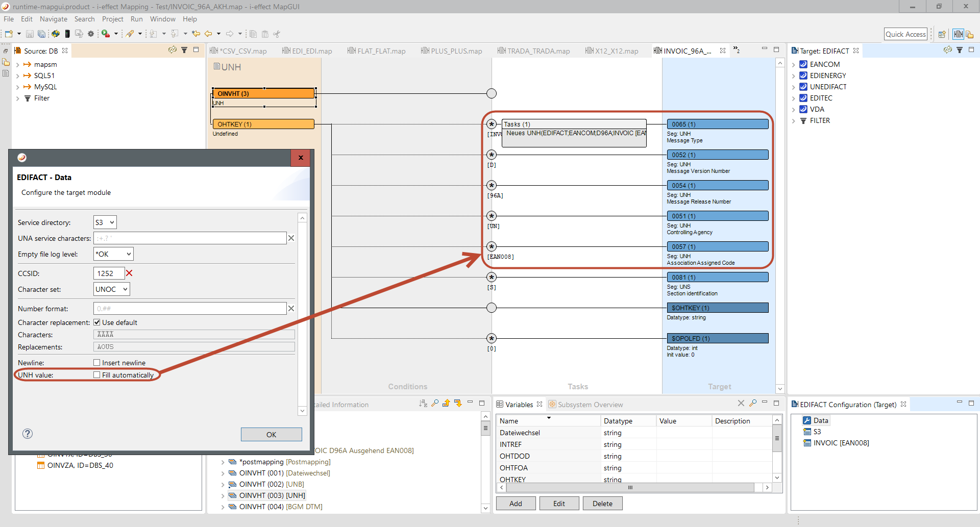The width and height of the screenshot is (980, 527).
Task: Expand the EANCOM tree node
Action: 794,65
